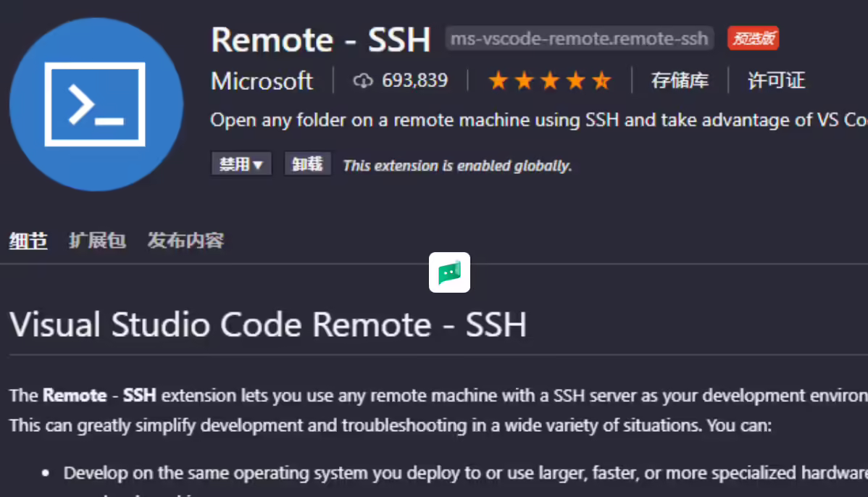Click the third orange rating star
This screenshot has width=868, height=497.
click(550, 81)
